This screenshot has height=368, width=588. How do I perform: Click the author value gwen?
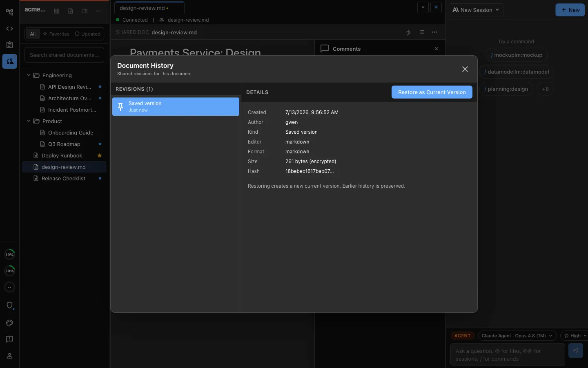tap(292, 122)
